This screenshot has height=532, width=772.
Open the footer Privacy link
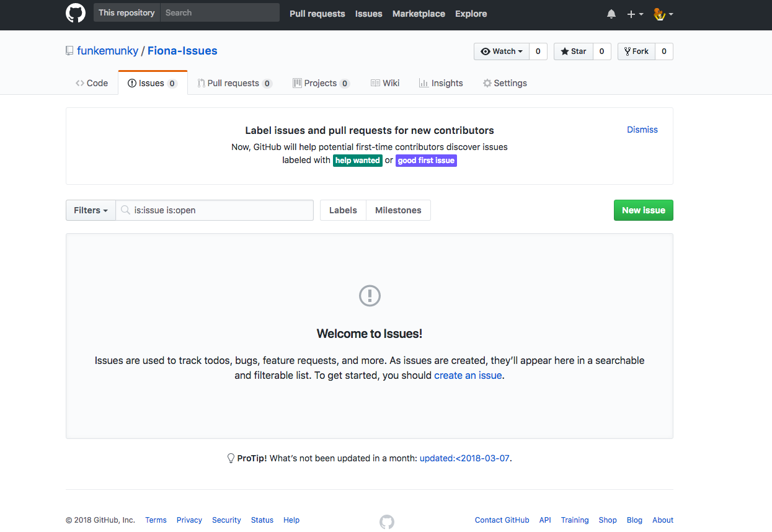point(189,520)
